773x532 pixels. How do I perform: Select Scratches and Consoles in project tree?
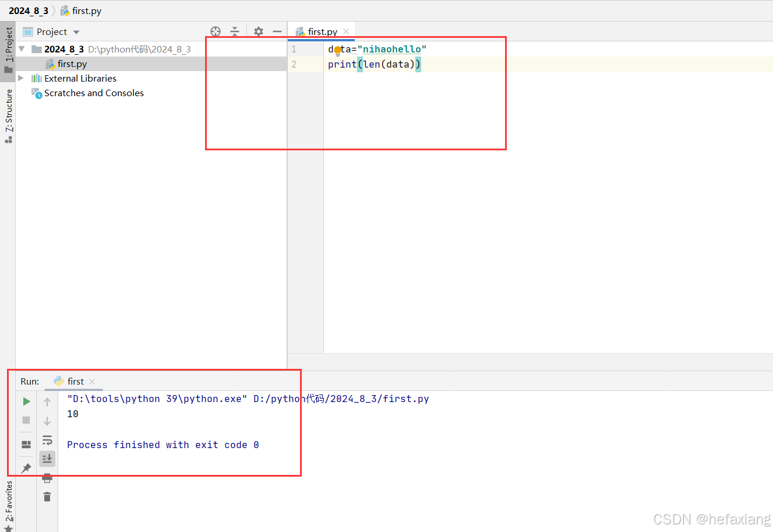tap(94, 93)
